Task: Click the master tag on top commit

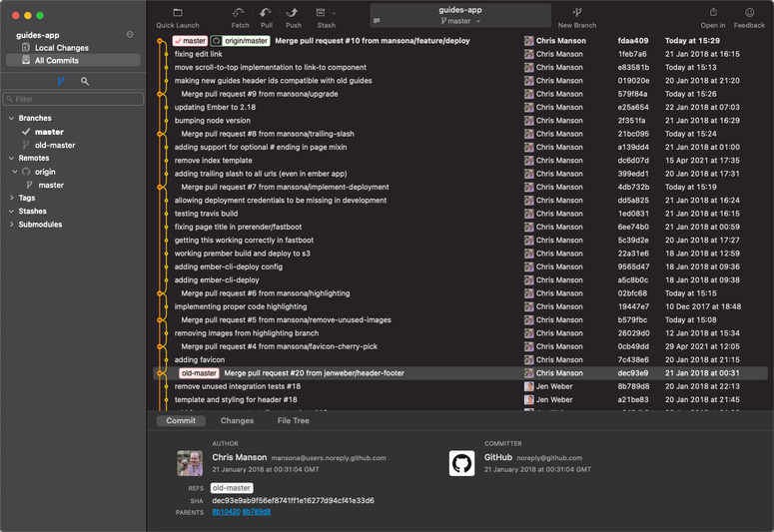Action: 190,41
